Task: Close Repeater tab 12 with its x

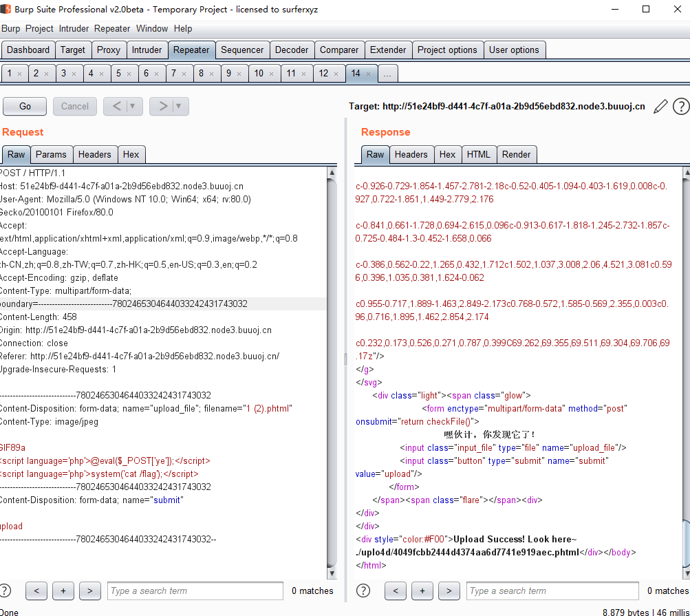Action: click(x=336, y=74)
